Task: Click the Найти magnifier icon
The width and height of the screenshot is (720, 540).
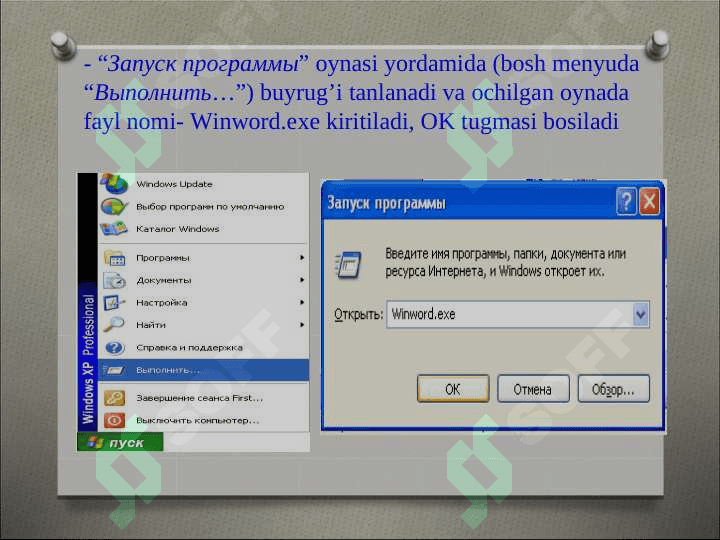Action: (x=114, y=325)
